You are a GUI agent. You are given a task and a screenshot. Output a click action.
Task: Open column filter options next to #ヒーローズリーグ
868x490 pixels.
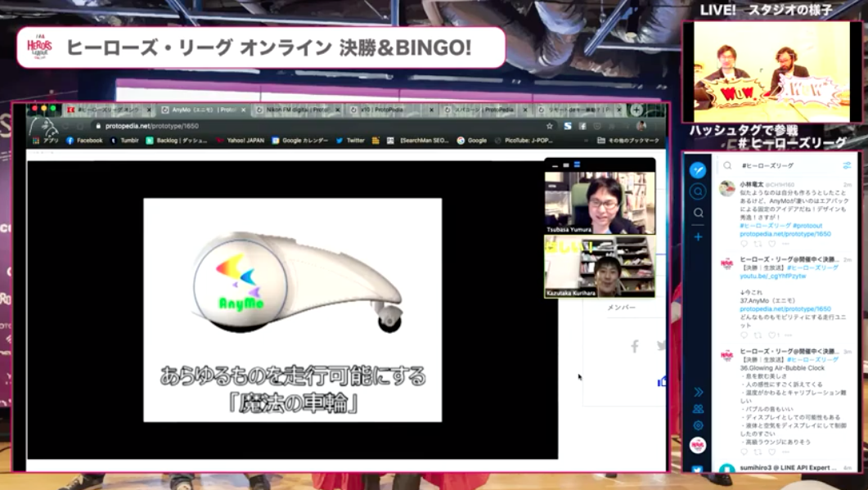847,165
